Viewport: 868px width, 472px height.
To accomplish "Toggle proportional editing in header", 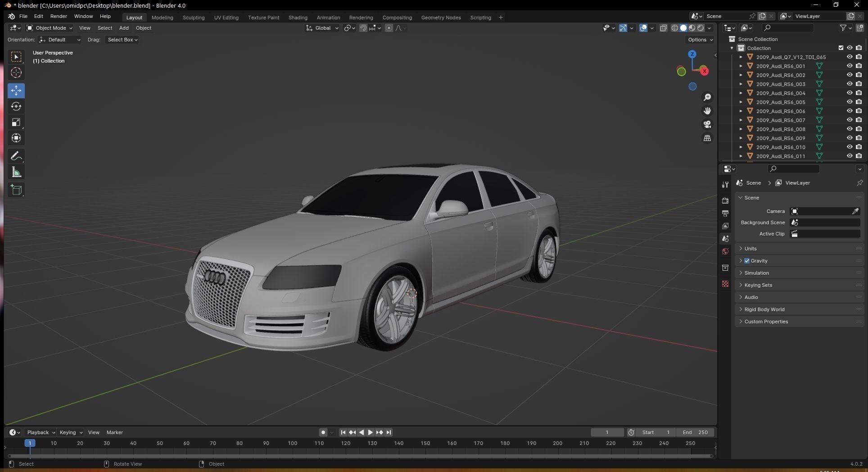I will (x=389, y=28).
